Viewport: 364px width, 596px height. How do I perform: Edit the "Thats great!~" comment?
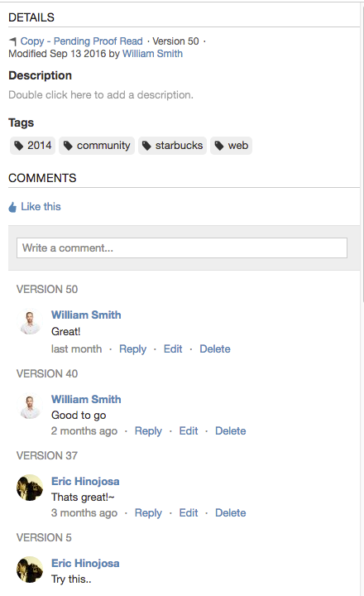(189, 513)
